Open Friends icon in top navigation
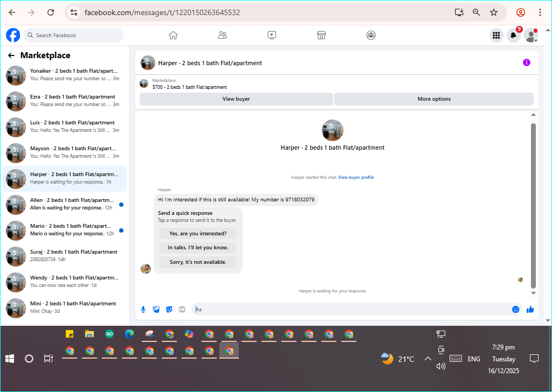The image size is (552, 392). tap(223, 35)
